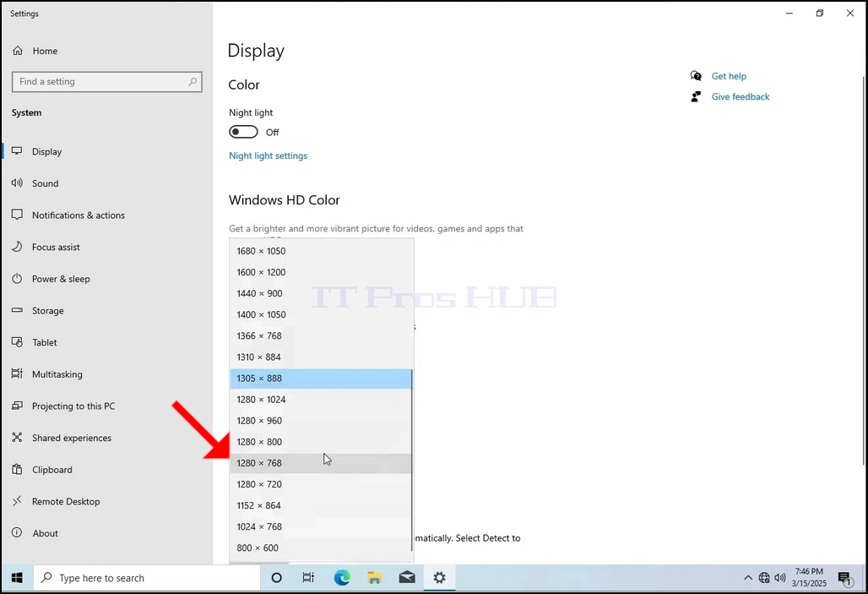Choose 1400 × 1050 resolution

pyautogui.click(x=321, y=314)
